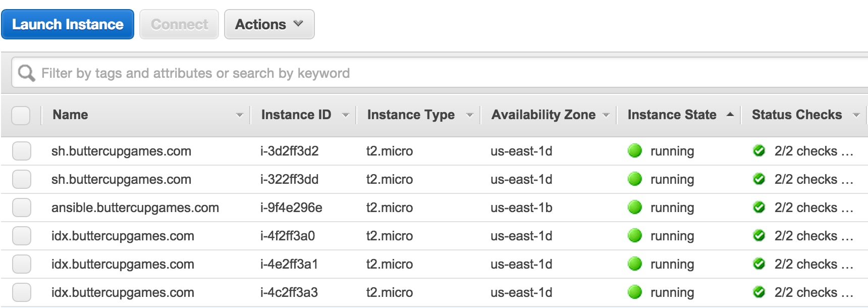Sort by Instance Type column header
The image size is (868, 308).
pos(411,115)
